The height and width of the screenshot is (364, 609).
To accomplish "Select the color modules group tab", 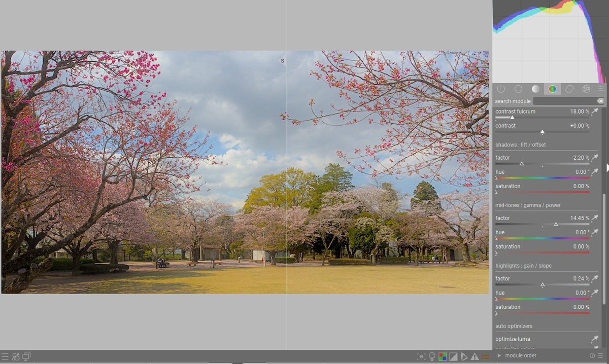I will [552, 89].
